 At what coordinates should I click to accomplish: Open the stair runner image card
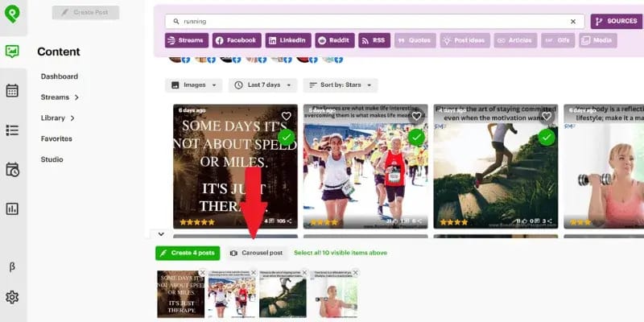click(496, 167)
